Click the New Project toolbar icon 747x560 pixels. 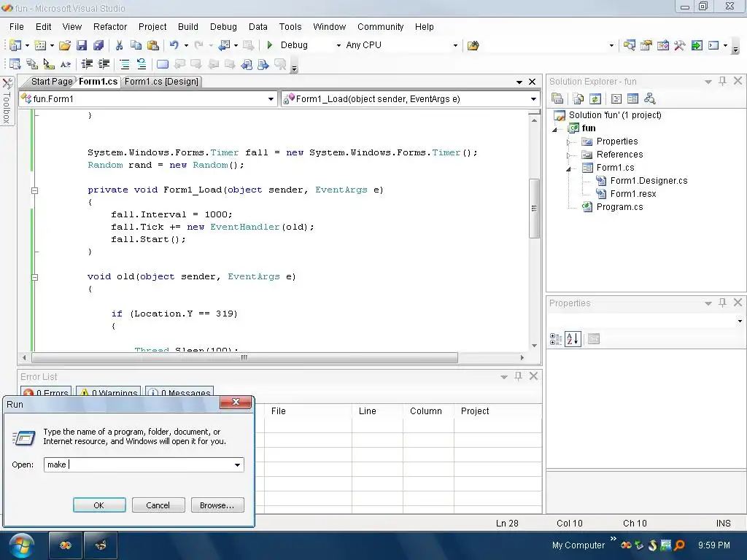click(15, 45)
